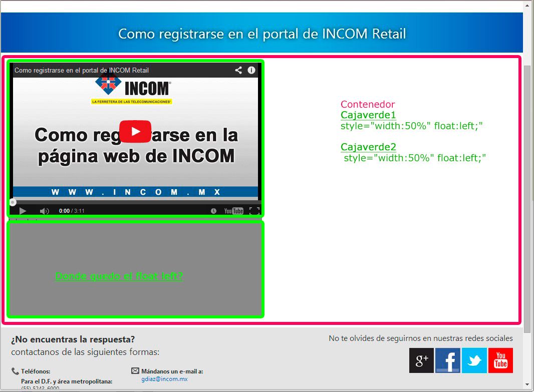Click "Donde quedo el float left?" link
This screenshot has height=392, width=534.
[x=119, y=276]
